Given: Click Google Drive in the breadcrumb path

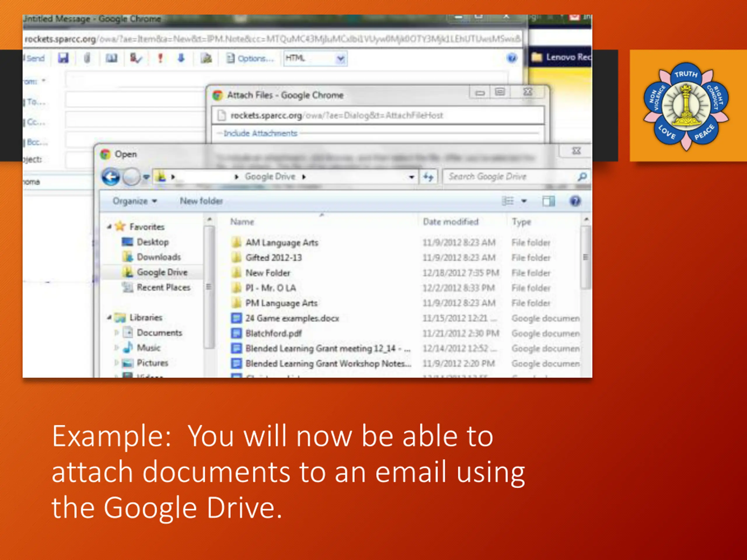Looking at the screenshot, I should (270, 176).
